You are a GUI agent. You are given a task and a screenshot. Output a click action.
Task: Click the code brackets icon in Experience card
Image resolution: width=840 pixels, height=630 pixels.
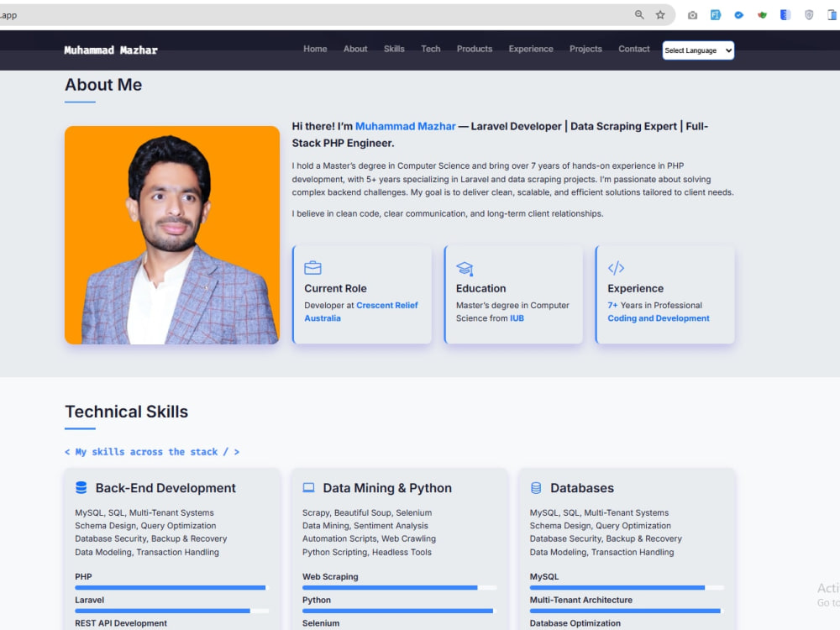pyautogui.click(x=616, y=267)
